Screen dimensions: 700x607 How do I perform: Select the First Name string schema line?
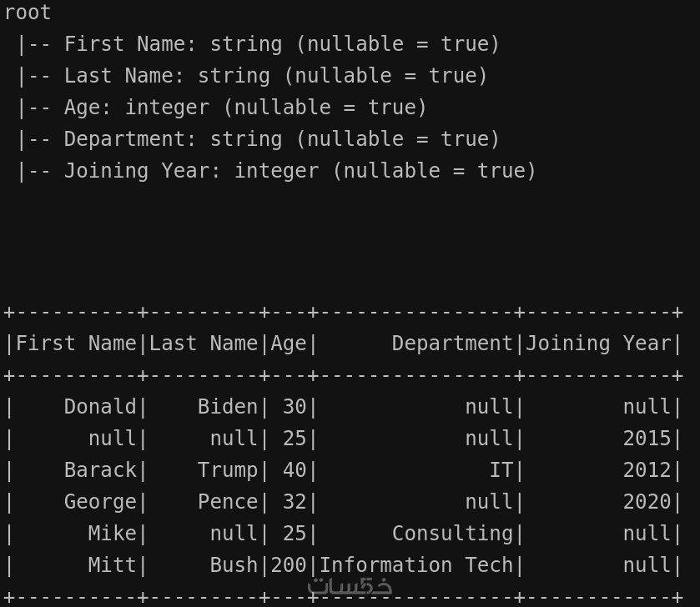(258, 44)
